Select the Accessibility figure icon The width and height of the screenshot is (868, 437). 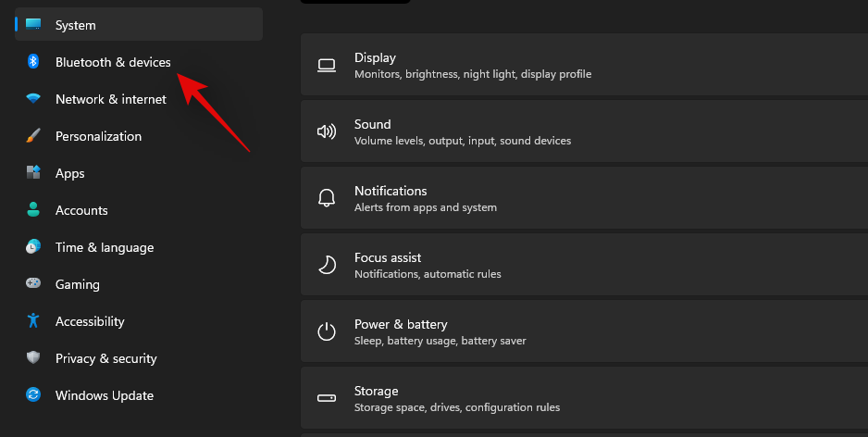click(33, 321)
